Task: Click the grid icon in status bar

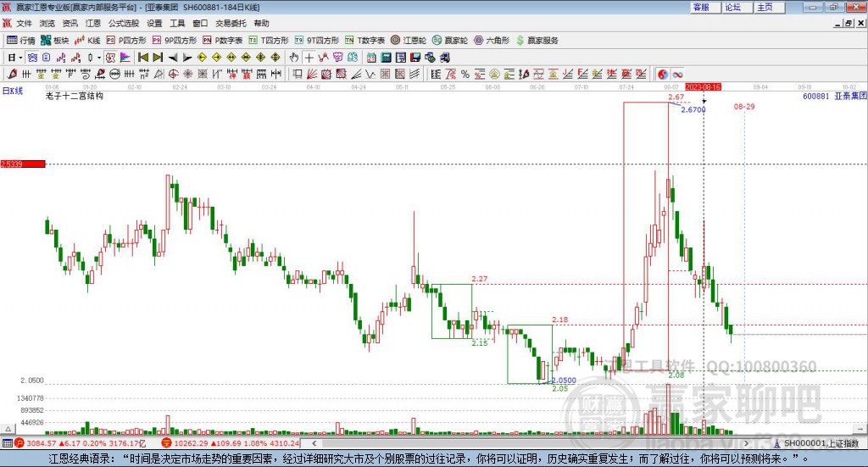Action: [7, 443]
